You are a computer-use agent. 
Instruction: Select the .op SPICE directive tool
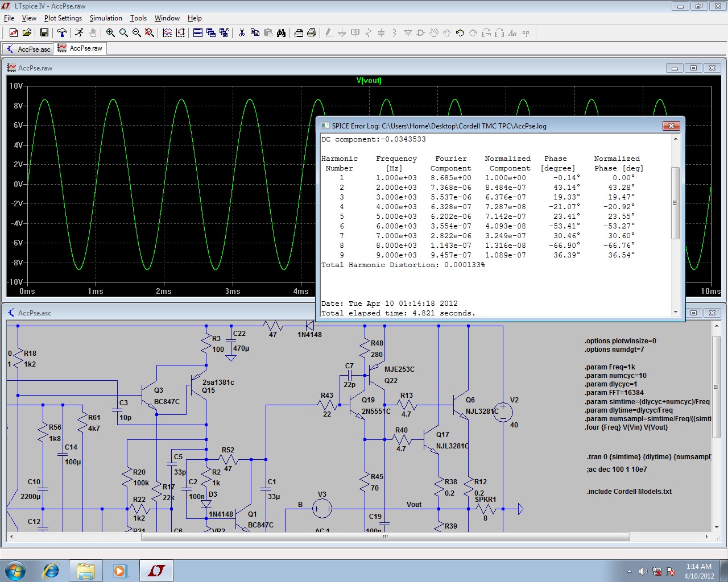526,33
